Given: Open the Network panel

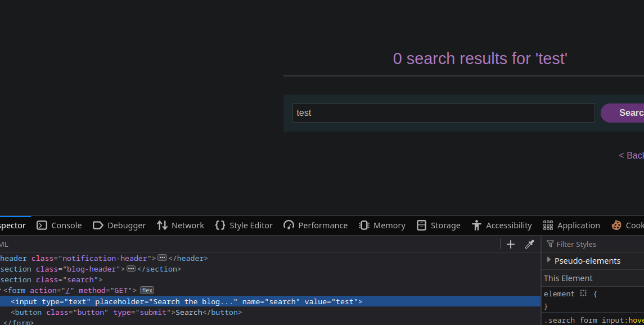Looking at the screenshot, I should [x=181, y=225].
